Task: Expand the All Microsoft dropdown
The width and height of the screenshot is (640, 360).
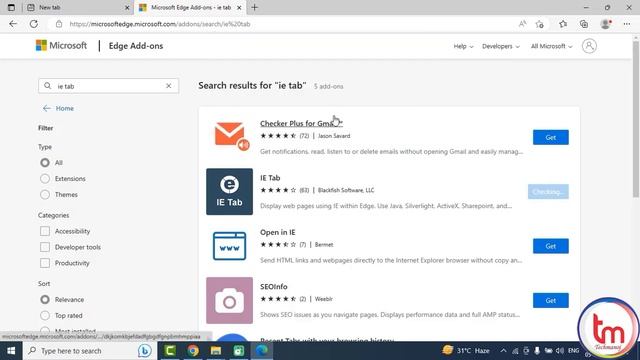Action: [x=551, y=46]
